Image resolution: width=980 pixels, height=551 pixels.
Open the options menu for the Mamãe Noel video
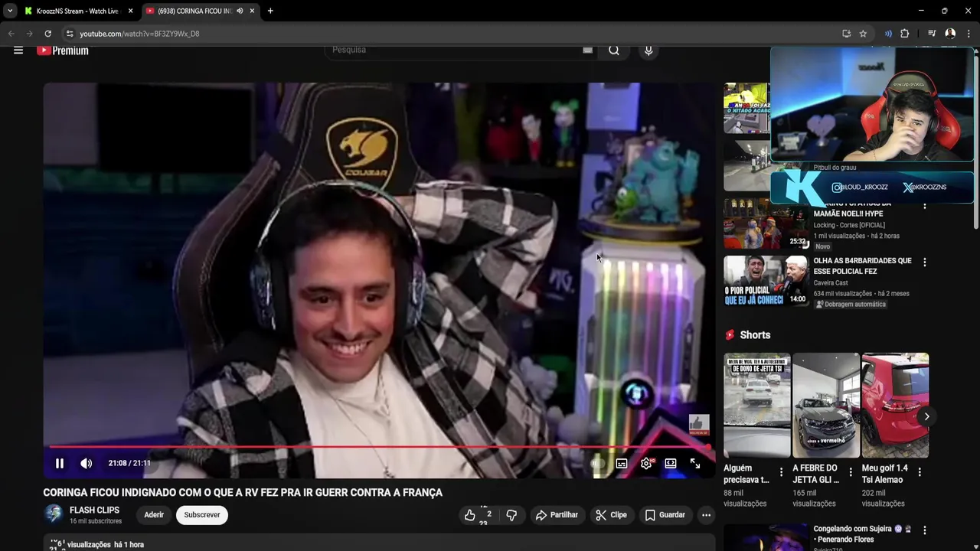[x=925, y=206]
